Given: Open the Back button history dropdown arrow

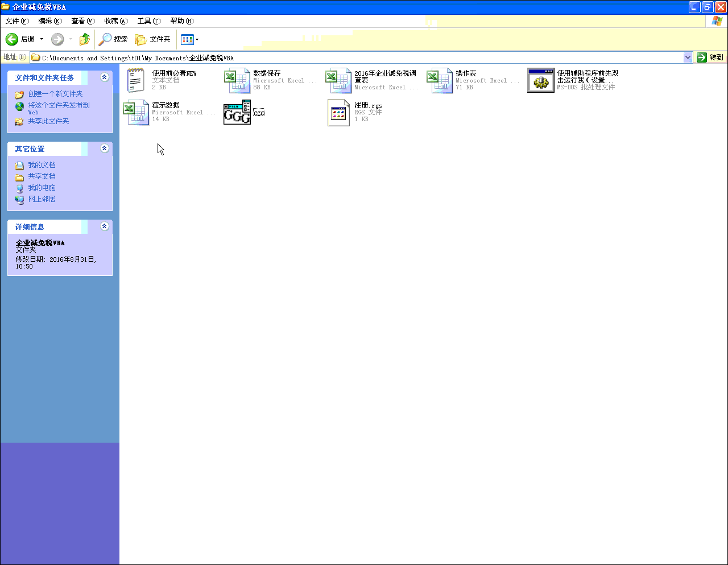Looking at the screenshot, I should [x=42, y=39].
